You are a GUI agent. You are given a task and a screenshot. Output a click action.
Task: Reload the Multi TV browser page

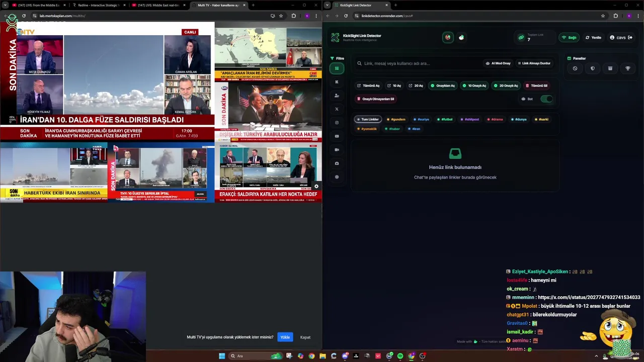pyautogui.click(x=24, y=16)
